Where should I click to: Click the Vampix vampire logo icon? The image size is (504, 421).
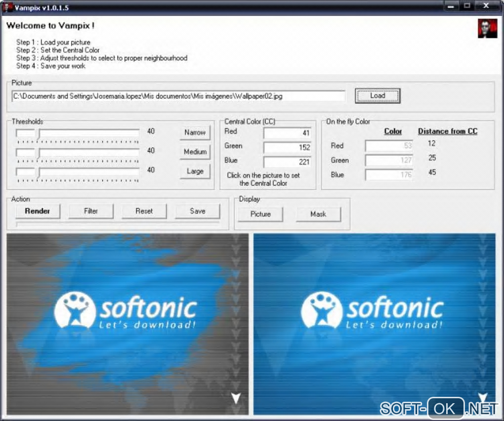tap(487, 29)
